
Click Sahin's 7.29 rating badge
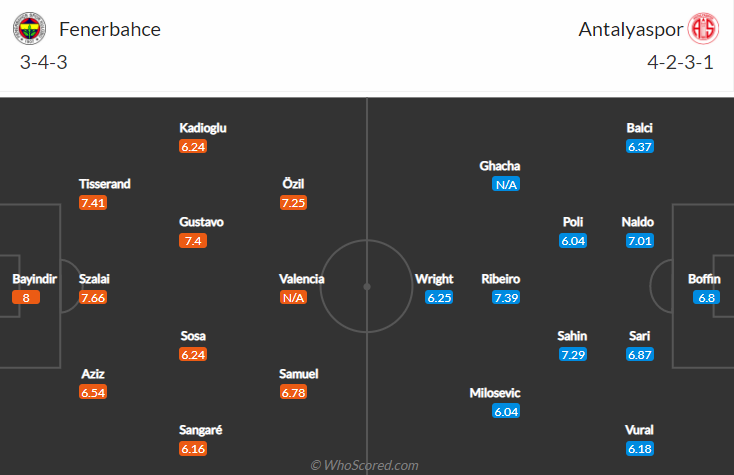pos(573,354)
